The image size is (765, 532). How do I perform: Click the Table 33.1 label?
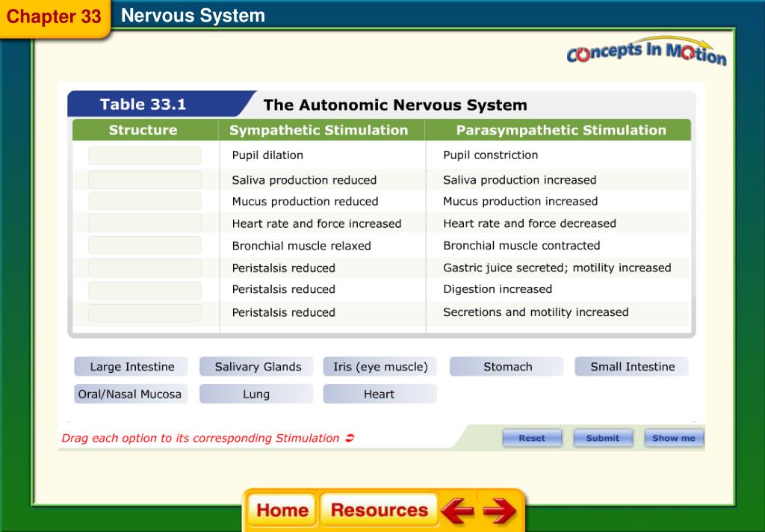coord(143,104)
